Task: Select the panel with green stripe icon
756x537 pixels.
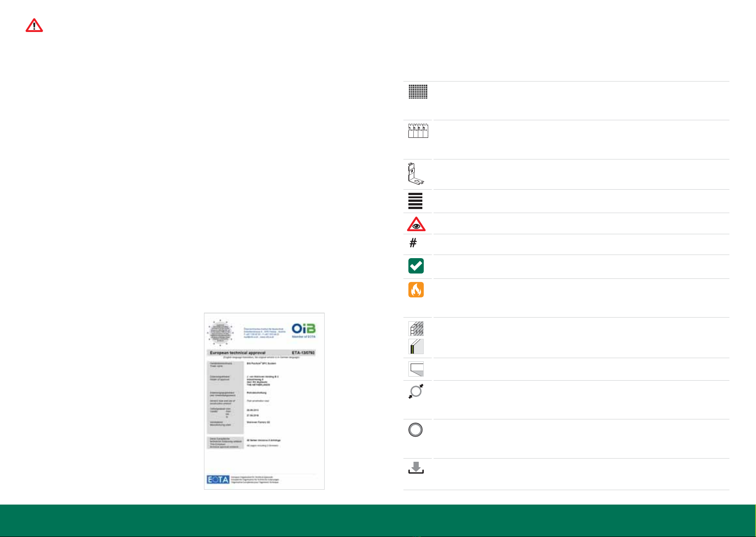Action: click(x=416, y=346)
